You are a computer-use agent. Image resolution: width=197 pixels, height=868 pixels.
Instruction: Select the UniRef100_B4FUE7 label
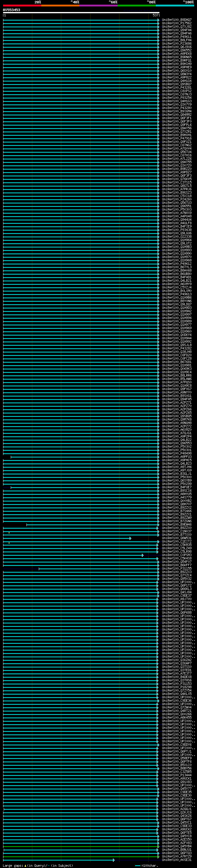point(177,487)
